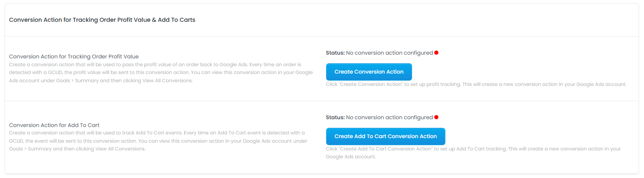Screen dimensions: 644x178
Task: Click hint text about Add To Cart tracking setup
Action: [x=473, y=149]
